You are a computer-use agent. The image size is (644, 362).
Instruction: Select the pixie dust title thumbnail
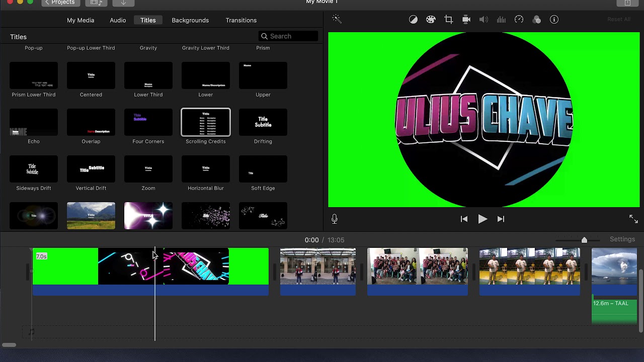coord(206,216)
